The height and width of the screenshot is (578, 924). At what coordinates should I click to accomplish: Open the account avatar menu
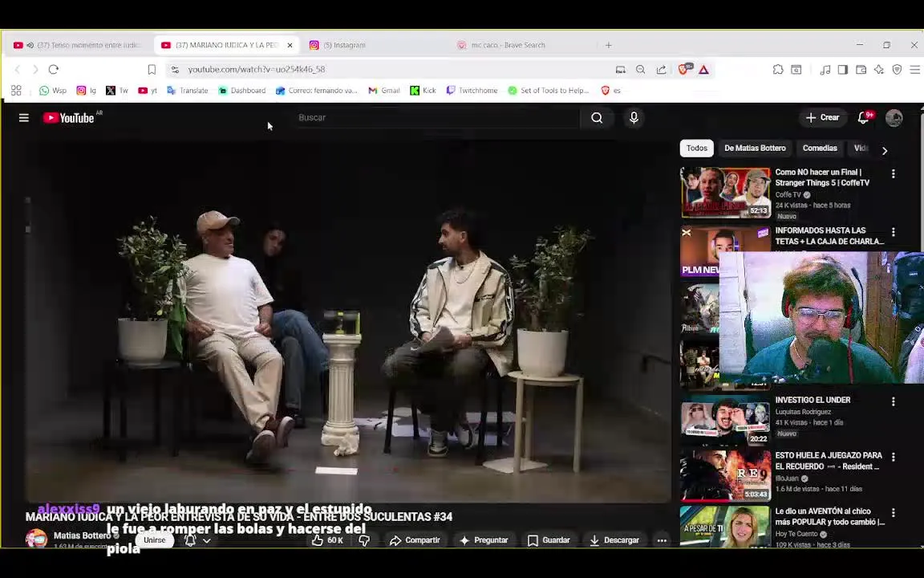click(x=894, y=118)
